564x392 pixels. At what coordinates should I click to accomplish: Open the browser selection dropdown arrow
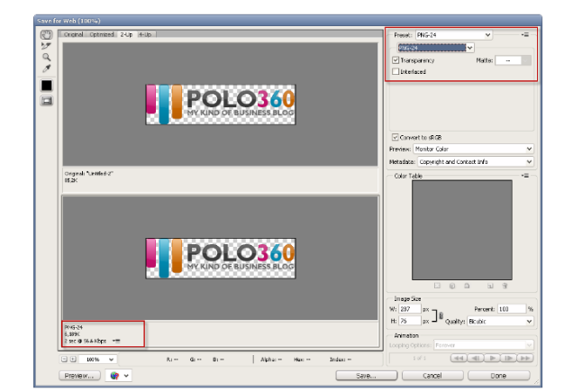pyautogui.click(x=126, y=376)
